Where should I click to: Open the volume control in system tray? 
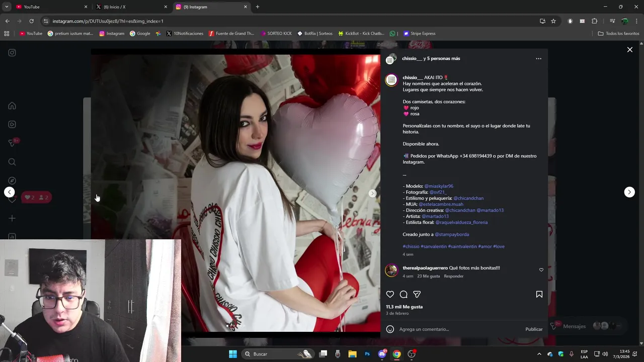(605, 354)
